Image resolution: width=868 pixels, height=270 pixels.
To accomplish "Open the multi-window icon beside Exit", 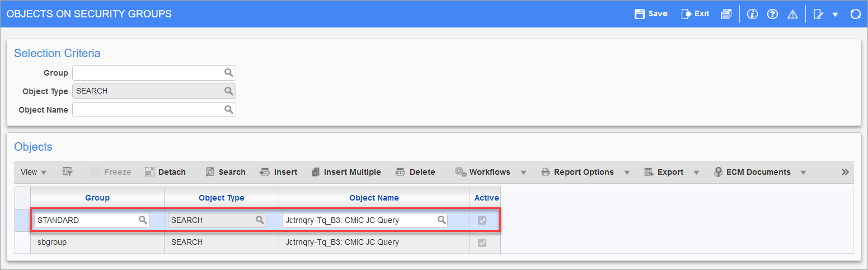I will click(x=726, y=14).
